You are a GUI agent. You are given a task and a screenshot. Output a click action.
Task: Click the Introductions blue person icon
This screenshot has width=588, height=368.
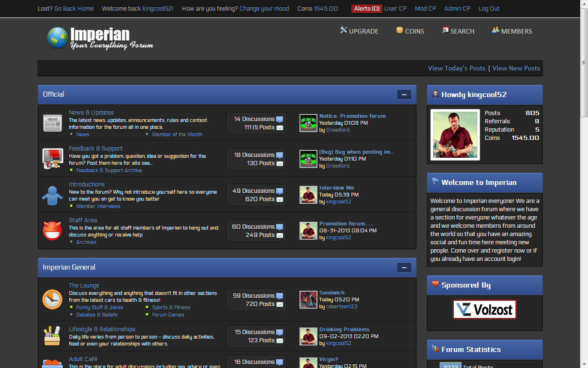tap(52, 195)
